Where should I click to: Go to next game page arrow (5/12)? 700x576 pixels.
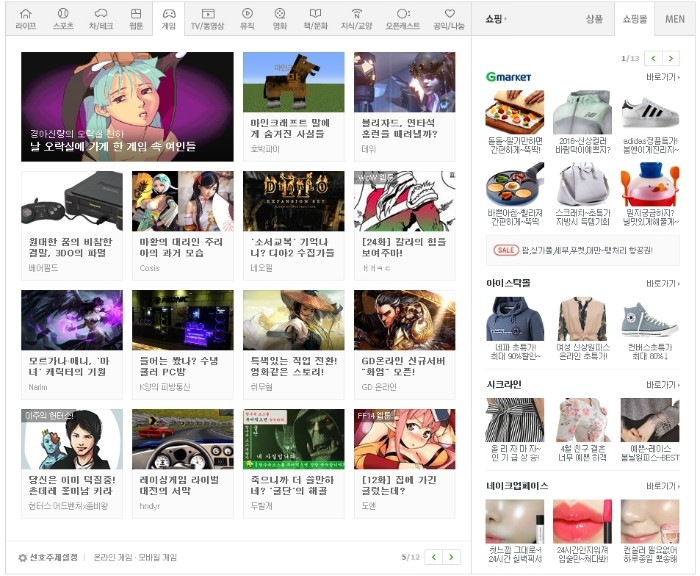[x=451, y=557]
